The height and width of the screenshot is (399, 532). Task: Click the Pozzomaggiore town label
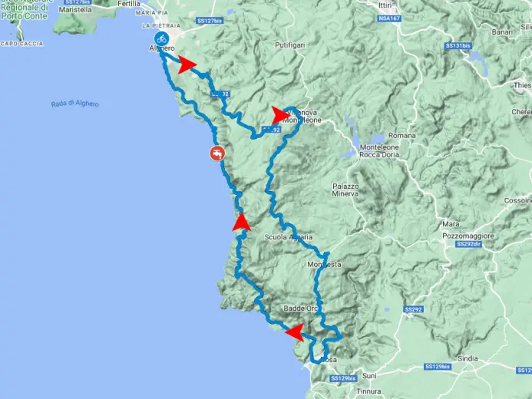pyautogui.click(x=468, y=236)
